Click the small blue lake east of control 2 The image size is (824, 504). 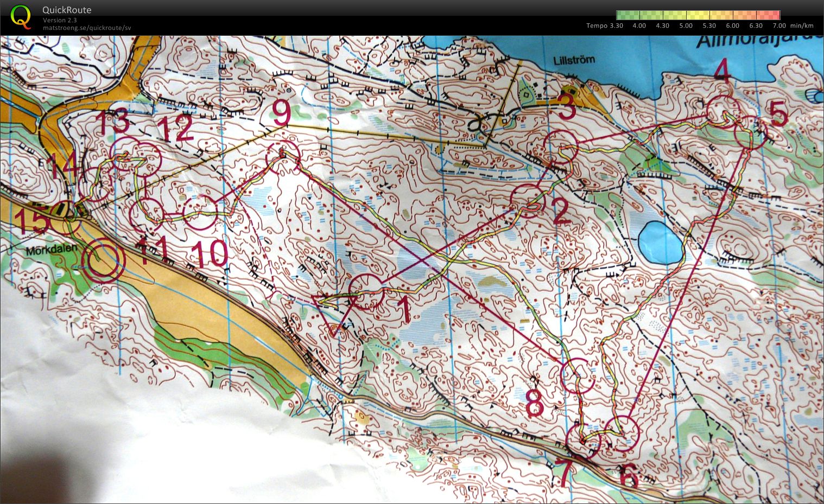[x=660, y=241]
